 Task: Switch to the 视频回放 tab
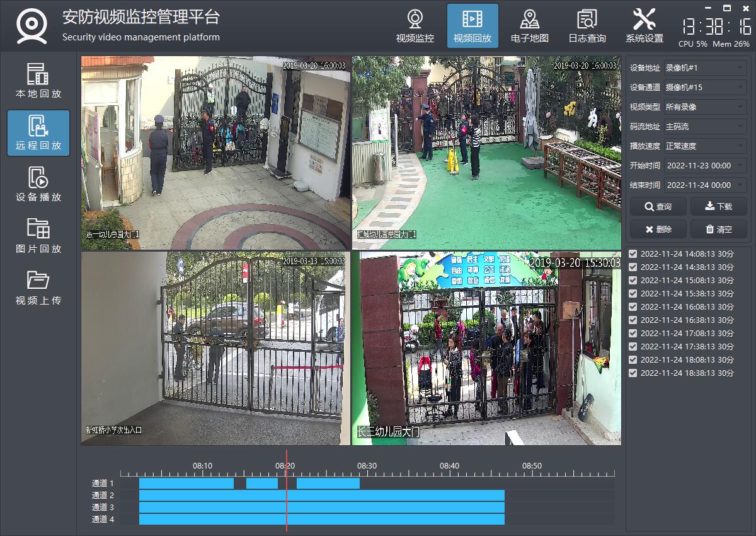[x=472, y=25]
